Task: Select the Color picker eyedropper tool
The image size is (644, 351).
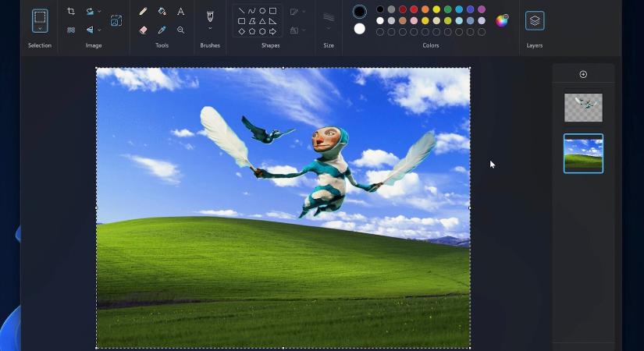Action: click(162, 30)
